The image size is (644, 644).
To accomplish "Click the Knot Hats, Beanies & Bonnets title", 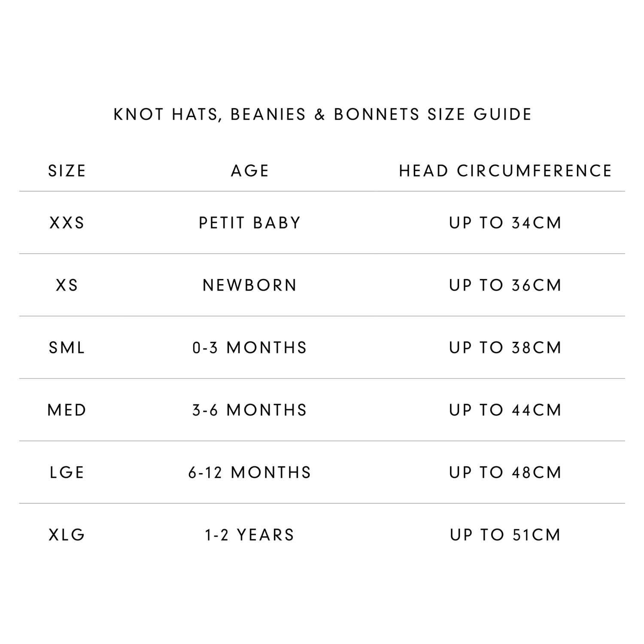I will [322, 115].
